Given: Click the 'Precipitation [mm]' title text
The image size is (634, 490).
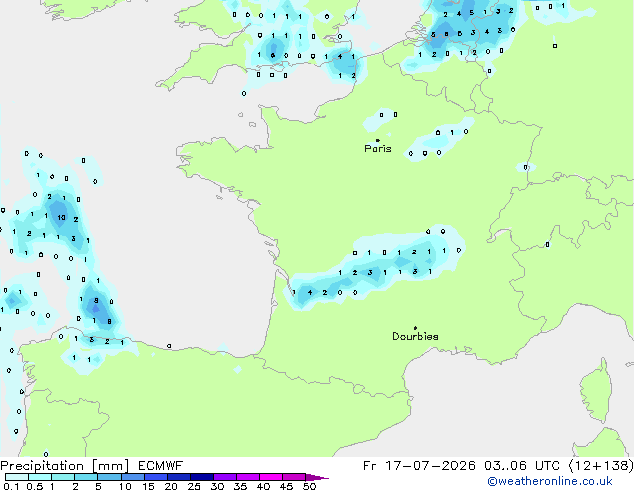Looking at the screenshot, I should [x=65, y=466].
